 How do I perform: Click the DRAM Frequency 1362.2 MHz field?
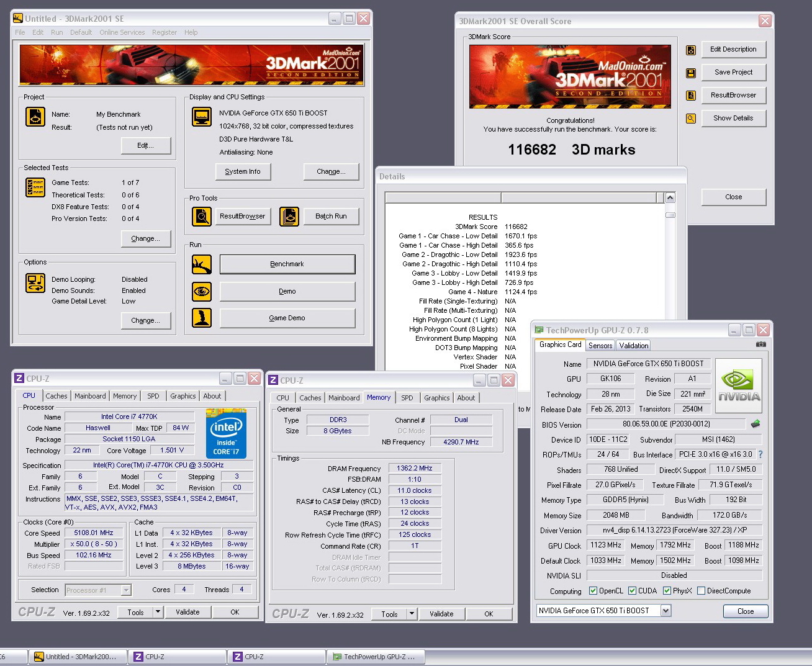415,469
